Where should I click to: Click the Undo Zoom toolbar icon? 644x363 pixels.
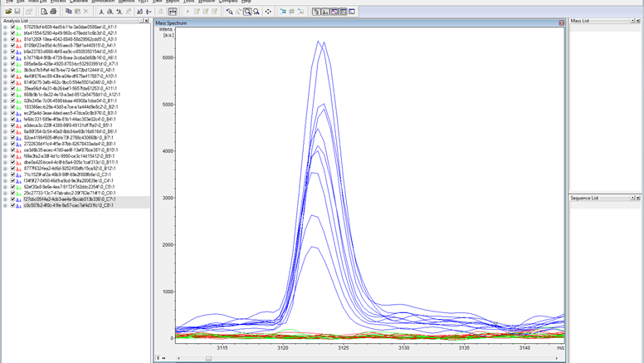tap(230, 12)
